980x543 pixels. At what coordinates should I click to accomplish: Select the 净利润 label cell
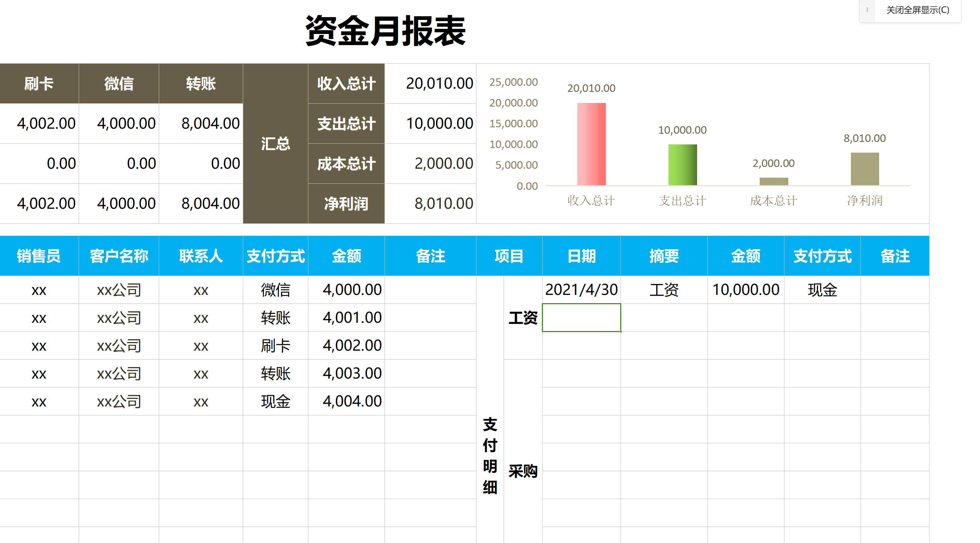tap(346, 203)
